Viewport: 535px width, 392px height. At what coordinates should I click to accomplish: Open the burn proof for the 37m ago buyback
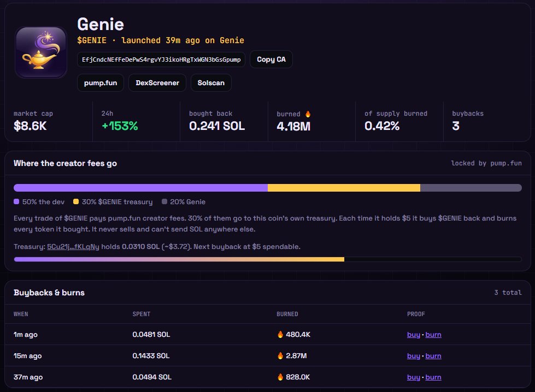click(433, 377)
